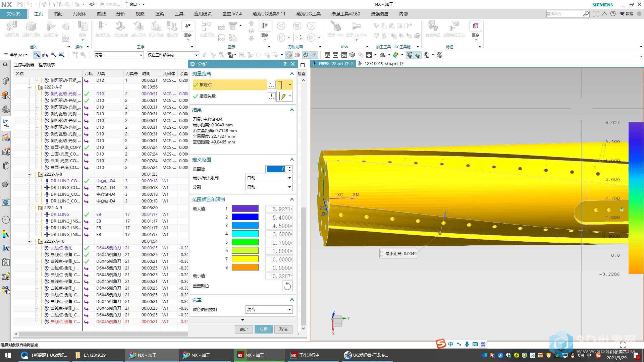Open the History clock sidebar icon
The width and height of the screenshot is (644, 362).
[6, 220]
